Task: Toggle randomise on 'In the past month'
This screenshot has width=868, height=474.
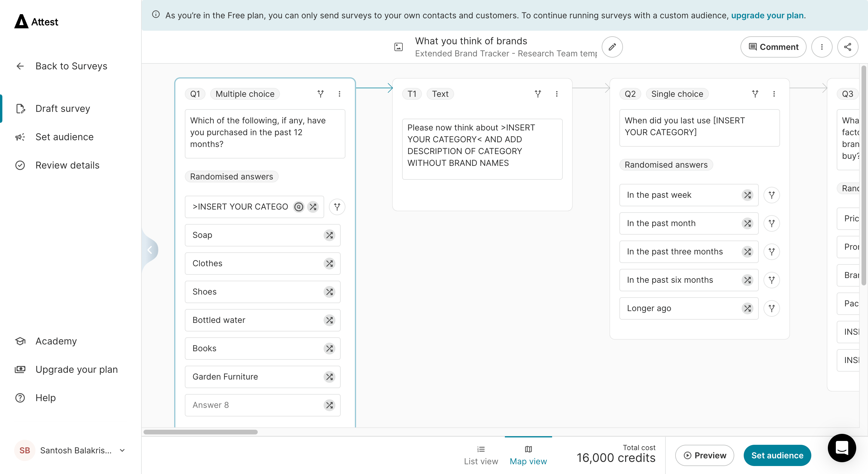Action: tap(747, 223)
